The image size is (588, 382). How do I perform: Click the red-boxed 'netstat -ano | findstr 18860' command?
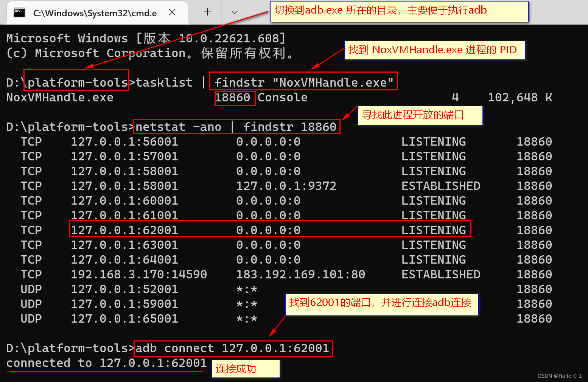click(236, 127)
